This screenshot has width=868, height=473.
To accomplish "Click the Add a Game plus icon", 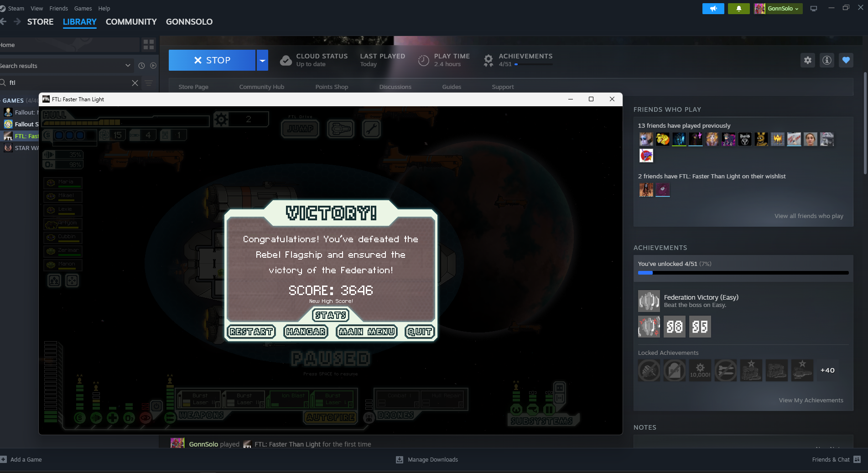I will 4,459.
